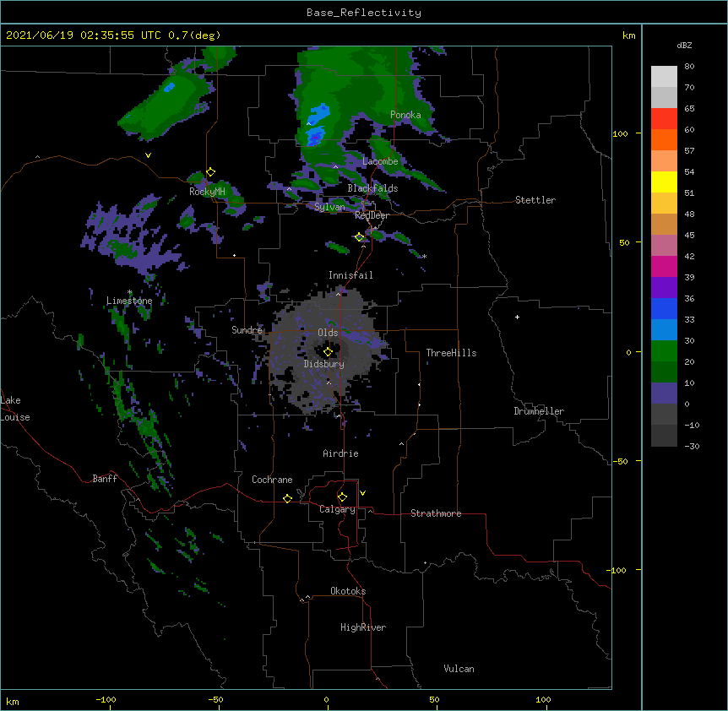Click the Olds town label

(x=328, y=333)
